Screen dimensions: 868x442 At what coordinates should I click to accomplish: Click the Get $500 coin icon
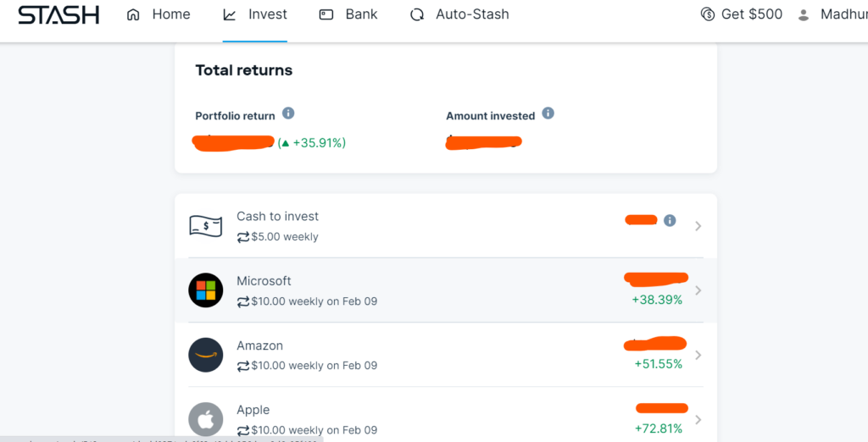(x=708, y=14)
